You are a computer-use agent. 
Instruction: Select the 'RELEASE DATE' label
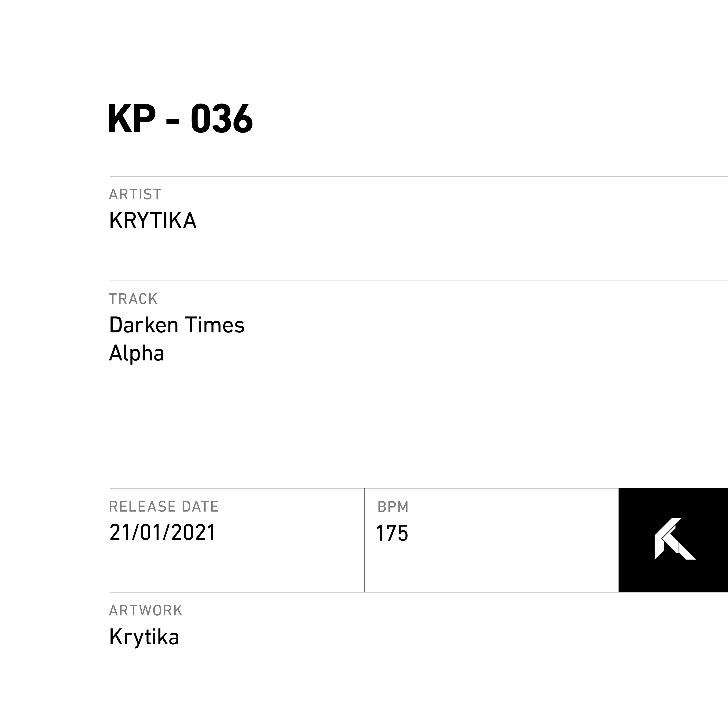(x=164, y=507)
